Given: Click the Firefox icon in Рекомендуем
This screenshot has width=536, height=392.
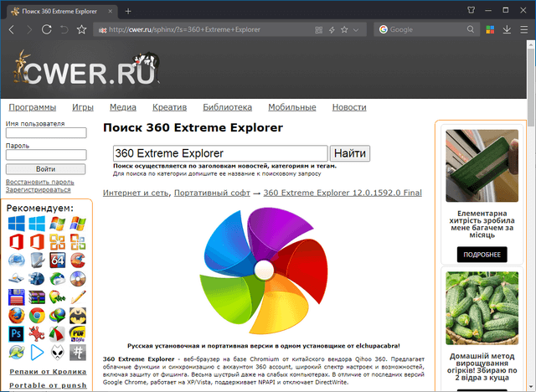Looking at the screenshot, I should pos(17,316).
